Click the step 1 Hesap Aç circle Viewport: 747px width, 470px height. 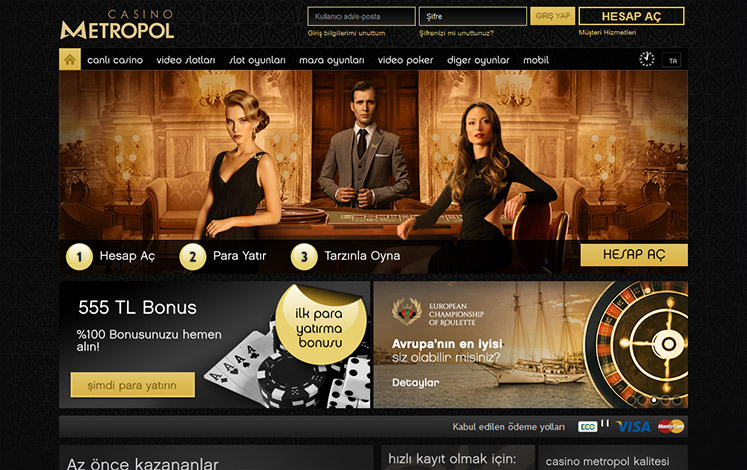(x=79, y=257)
